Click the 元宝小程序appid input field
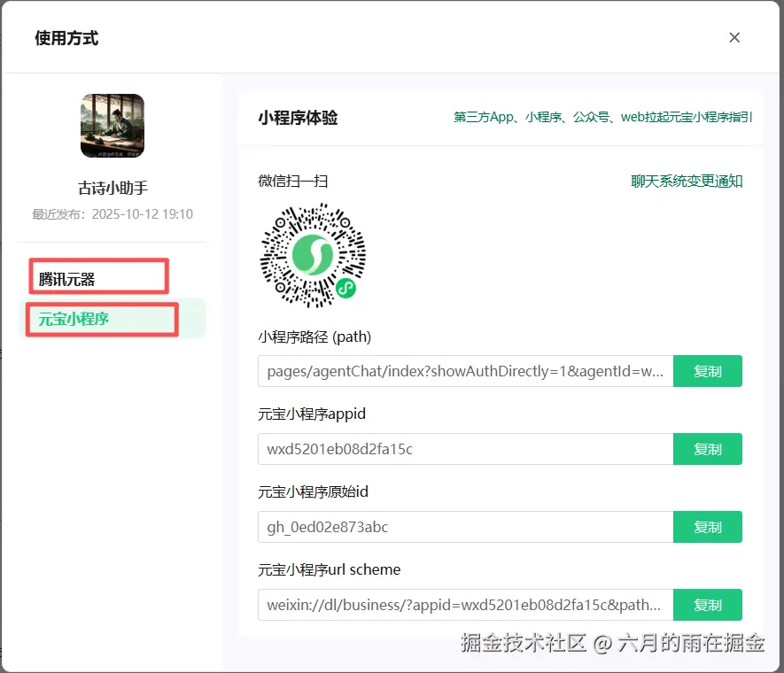This screenshot has width=784, height=673. click(x=465, y=449)
